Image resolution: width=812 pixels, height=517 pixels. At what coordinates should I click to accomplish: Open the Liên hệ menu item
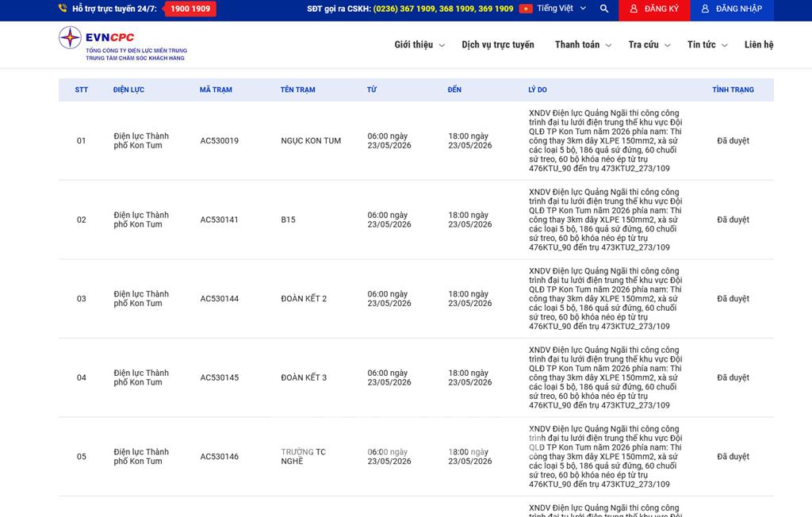(759, 44)
